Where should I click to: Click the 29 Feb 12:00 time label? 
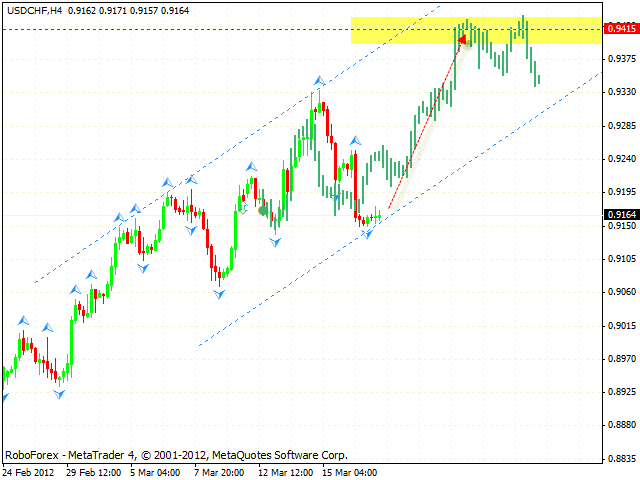(x=97, y=471)
